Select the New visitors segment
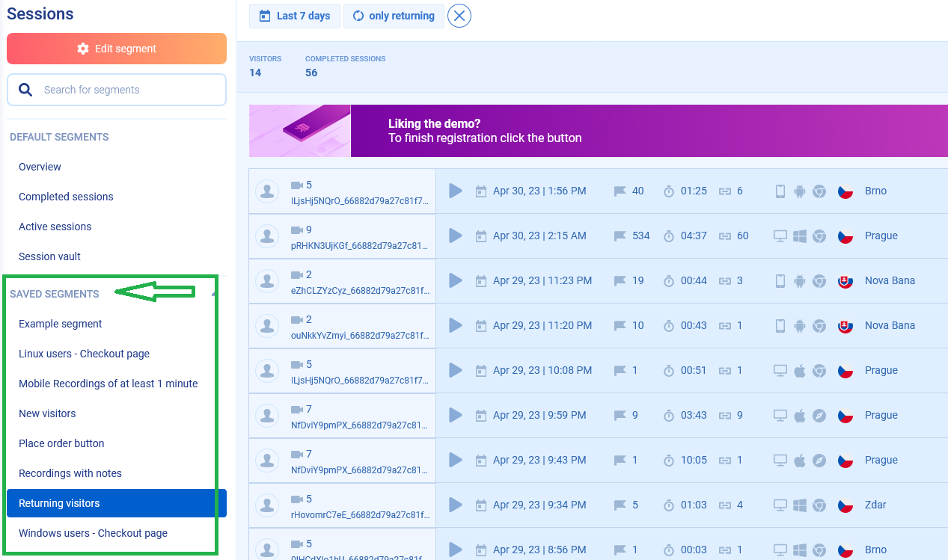This screenshot has height=560, width=948. [47, 413]
